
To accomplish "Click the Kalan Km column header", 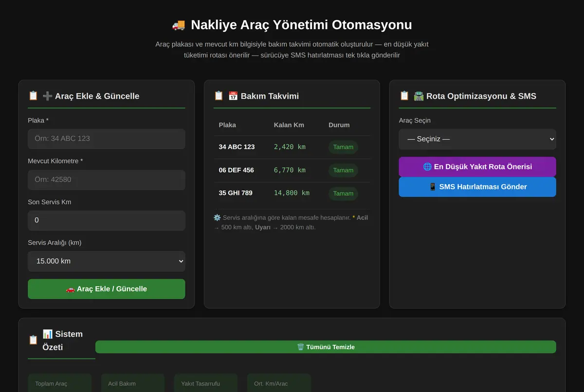I will pos(289,125).
